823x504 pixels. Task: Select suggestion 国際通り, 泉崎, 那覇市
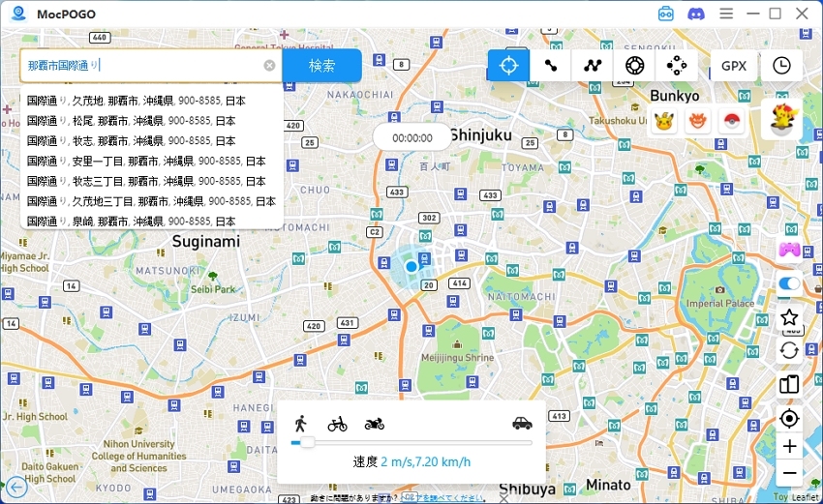152,221
